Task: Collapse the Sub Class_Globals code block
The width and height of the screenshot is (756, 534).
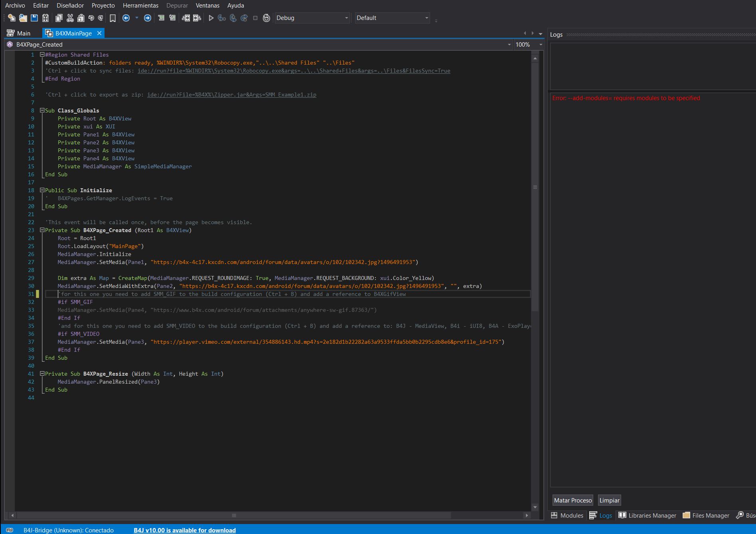Action: (x=42, y=110)
